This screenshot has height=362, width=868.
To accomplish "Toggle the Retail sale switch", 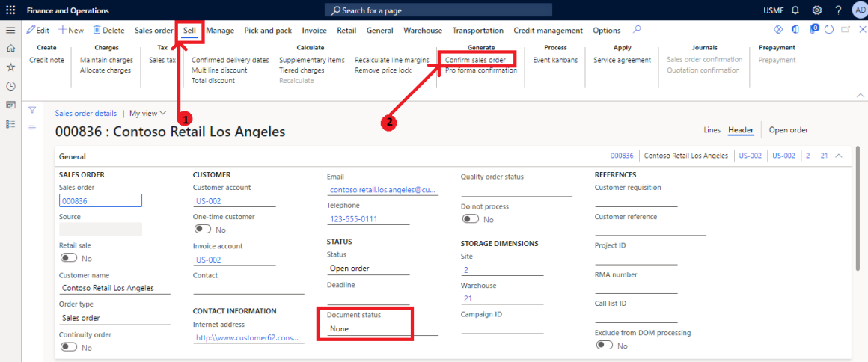I will click(69, 258).
